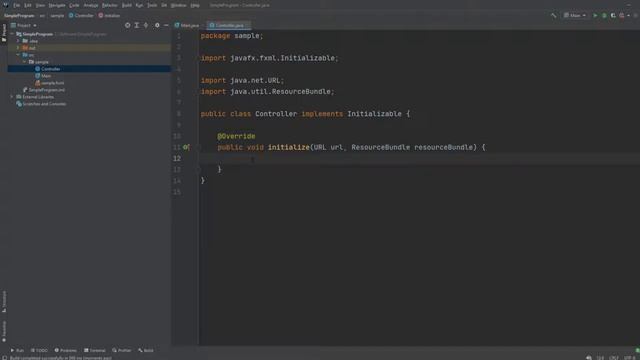Open the Window menu
Image resolution: width=640 pixels, height=360 pixels.
tap(178, 5)
